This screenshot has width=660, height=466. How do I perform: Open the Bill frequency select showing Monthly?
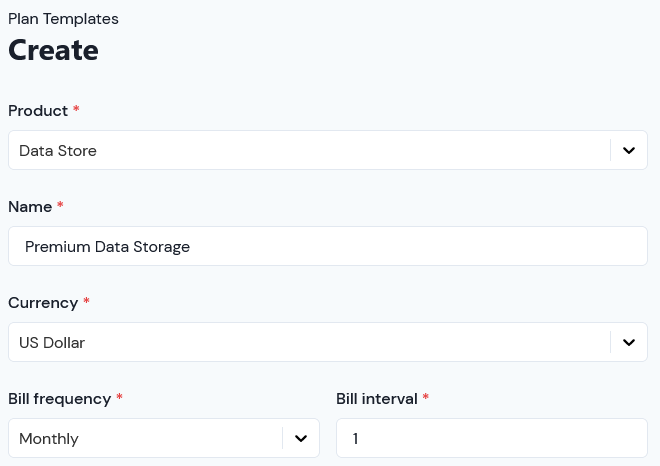click(164, 438)
